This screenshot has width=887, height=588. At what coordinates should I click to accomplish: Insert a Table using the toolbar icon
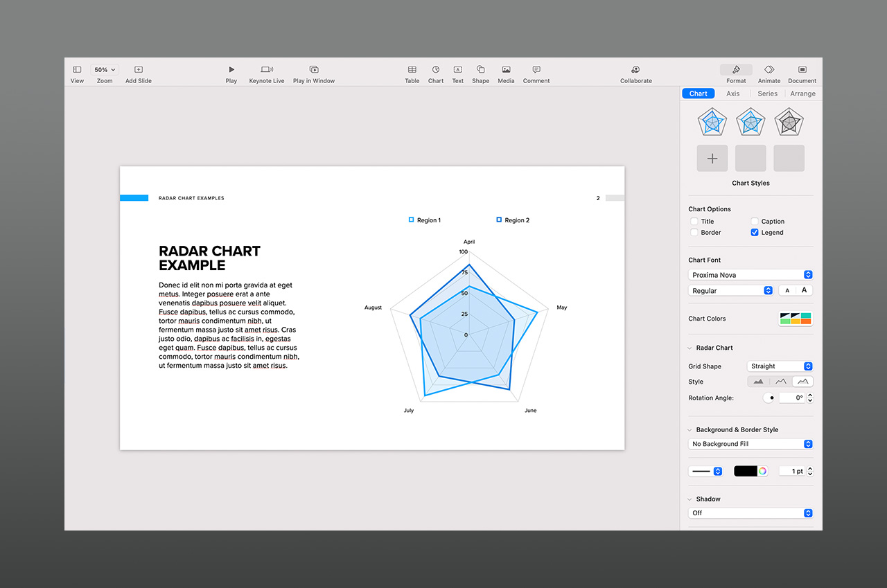tap(412, 70)
